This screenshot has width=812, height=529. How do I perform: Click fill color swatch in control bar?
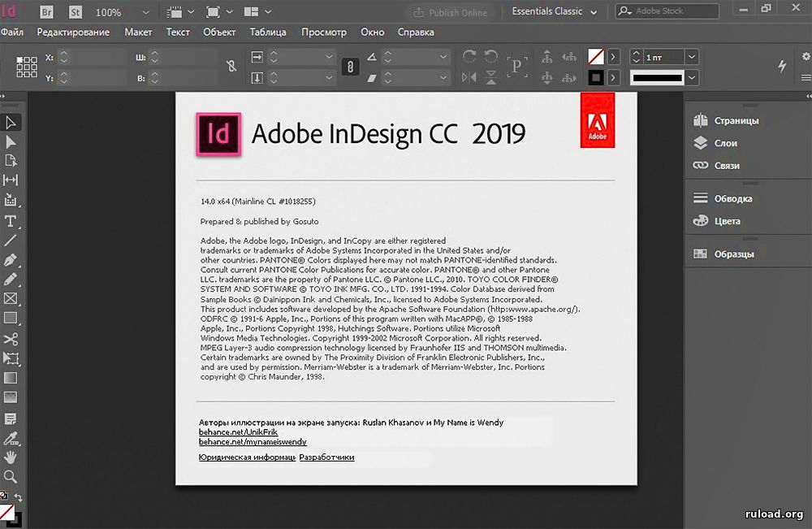(x=596, y=56)
